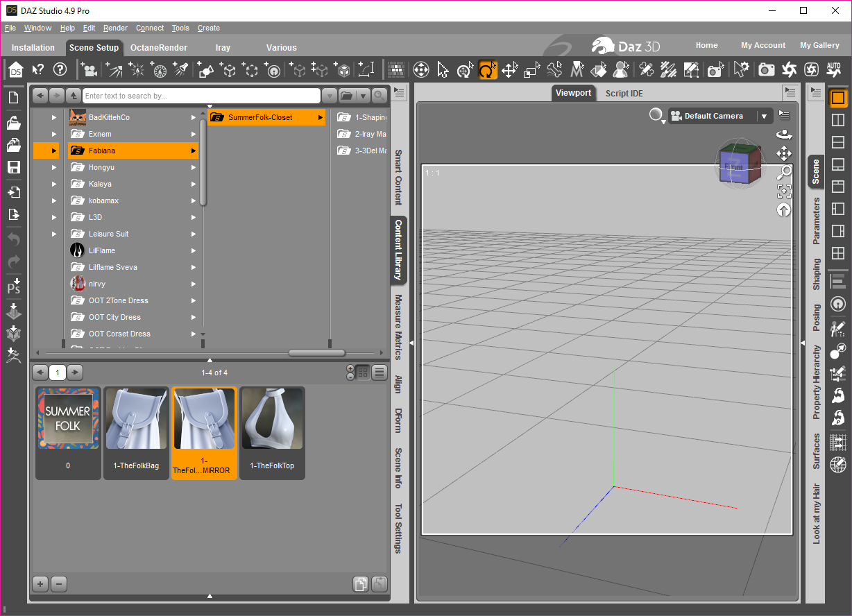This screenshot has height=616, width=852.
Task: Open the Create menu
Action: coord(208,28)
